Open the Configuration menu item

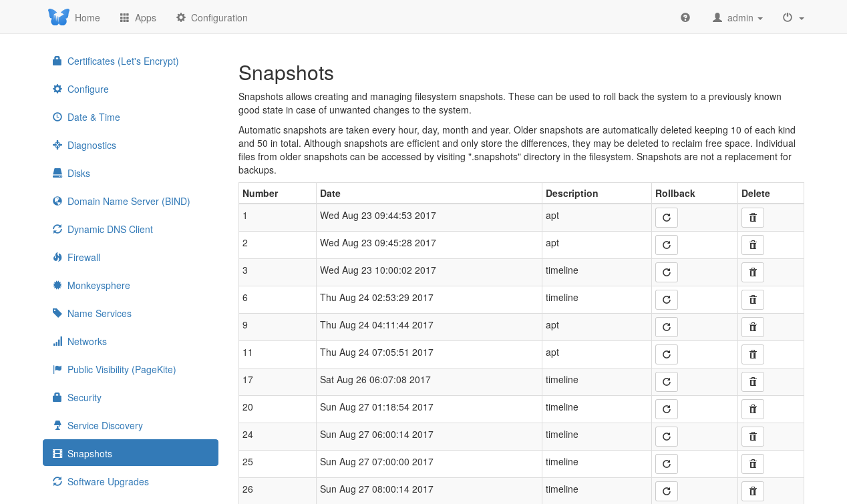point(212,18)
